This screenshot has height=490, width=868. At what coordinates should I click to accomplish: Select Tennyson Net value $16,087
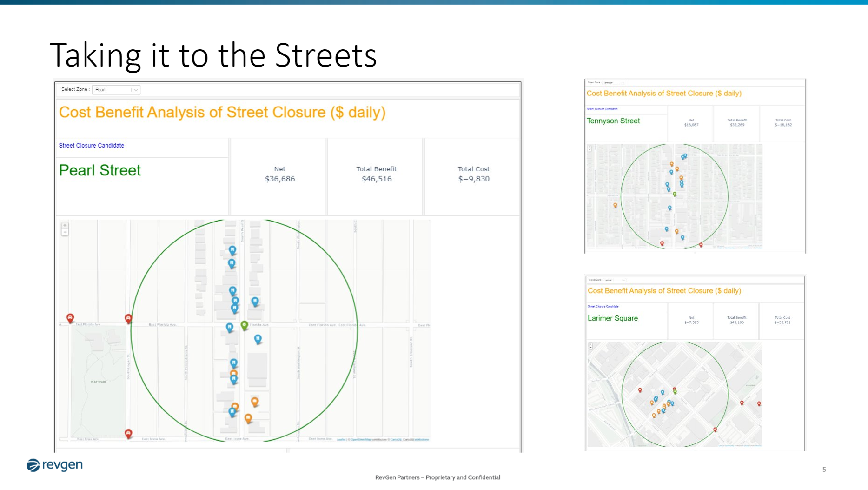pos(691,125)
